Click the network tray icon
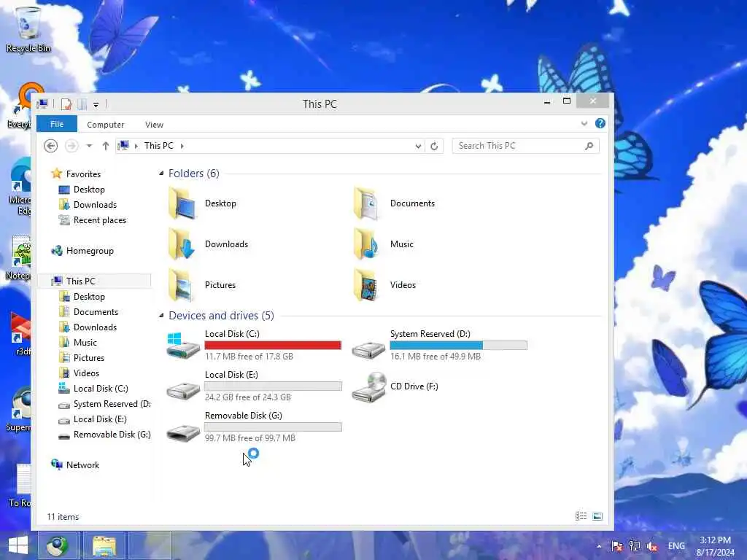Screen dimensions: 747x560 (x=635, y=545)
